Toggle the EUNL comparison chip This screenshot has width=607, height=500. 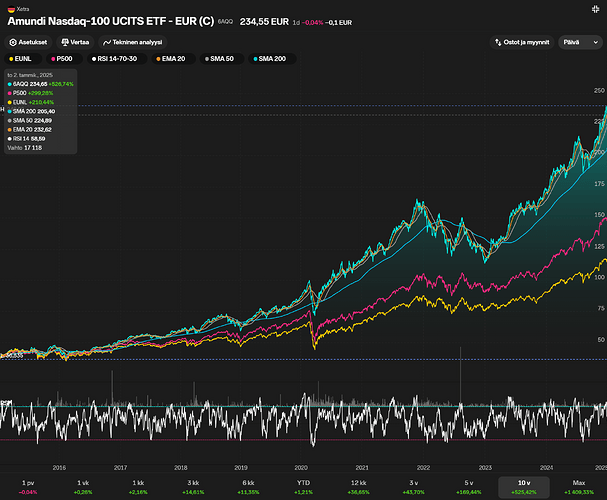coord(23,59)
